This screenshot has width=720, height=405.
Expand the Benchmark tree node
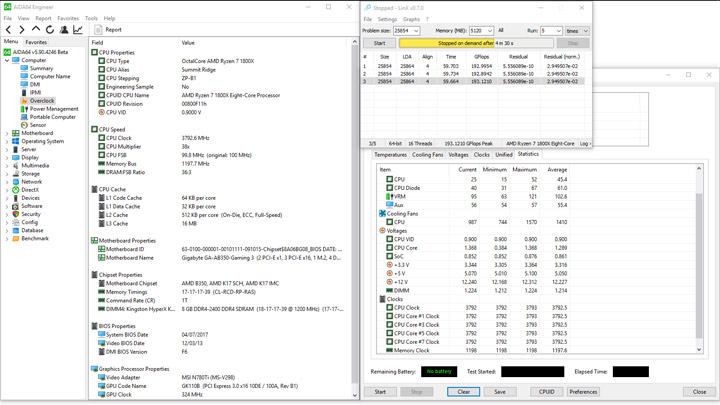(x=7, y=238)
